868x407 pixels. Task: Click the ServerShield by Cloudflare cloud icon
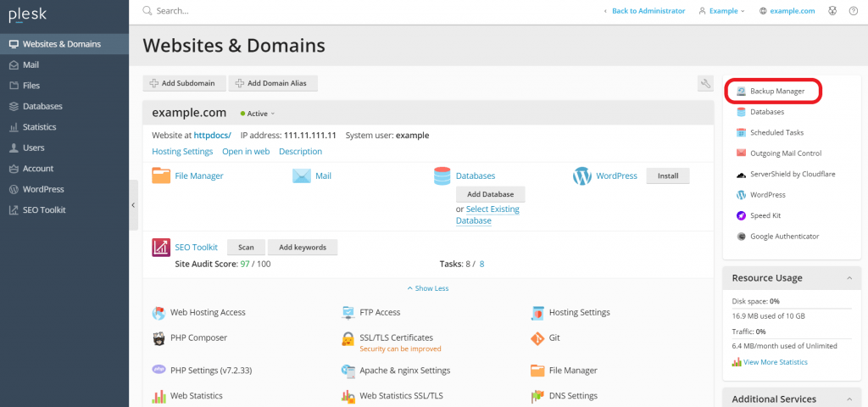click(x=741, y=175)
